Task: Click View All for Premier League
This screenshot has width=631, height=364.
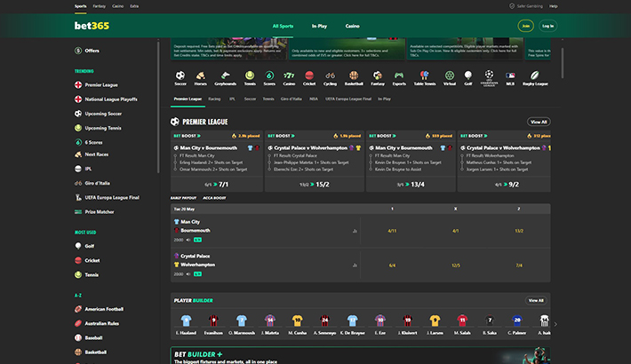Action: (x=539, y=122)
